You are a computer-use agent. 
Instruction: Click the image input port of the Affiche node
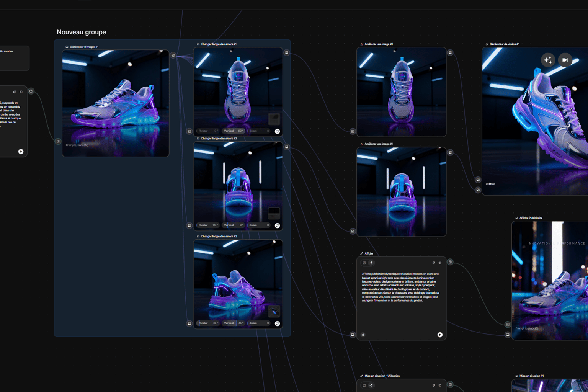[x=353, y=335]
